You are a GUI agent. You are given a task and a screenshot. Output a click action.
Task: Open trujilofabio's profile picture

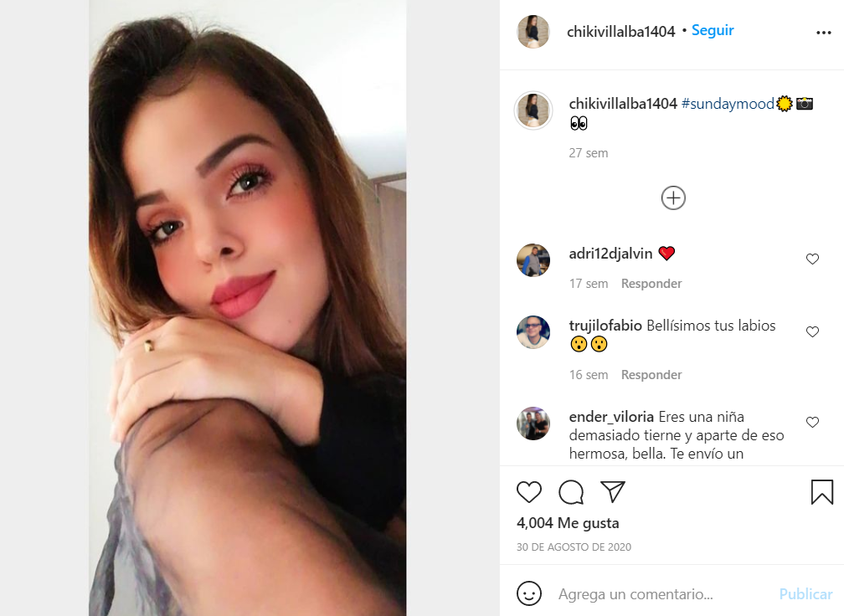pos(533,332)
